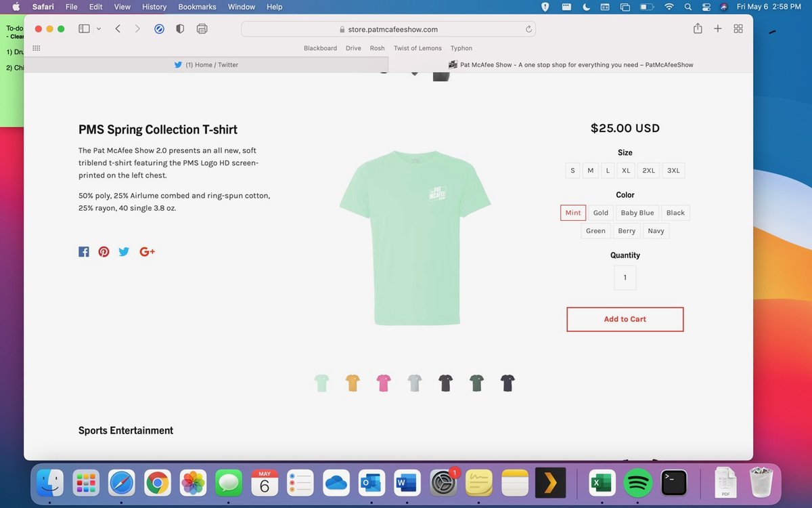Choose size 2XL
The image size is (812, 508).
(648, 170)
